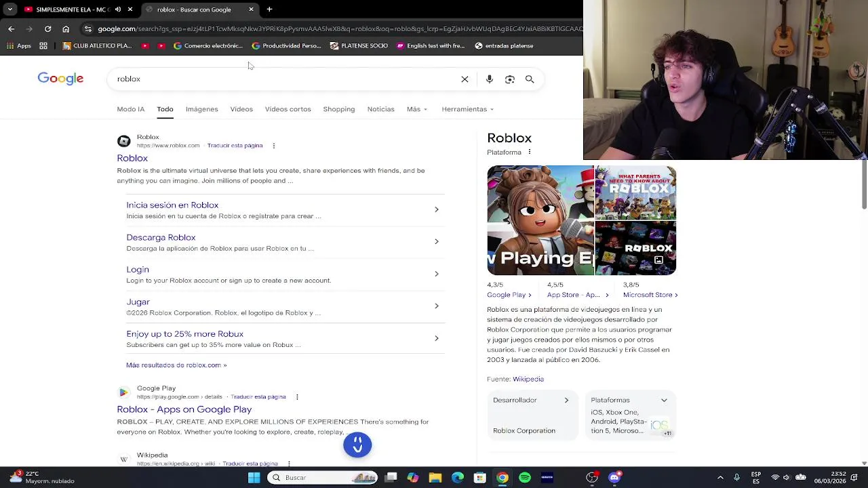Screen dimensions: 868x488
Task: Open Roblox - Apps on Google Play link
Action: click(184, 409)
